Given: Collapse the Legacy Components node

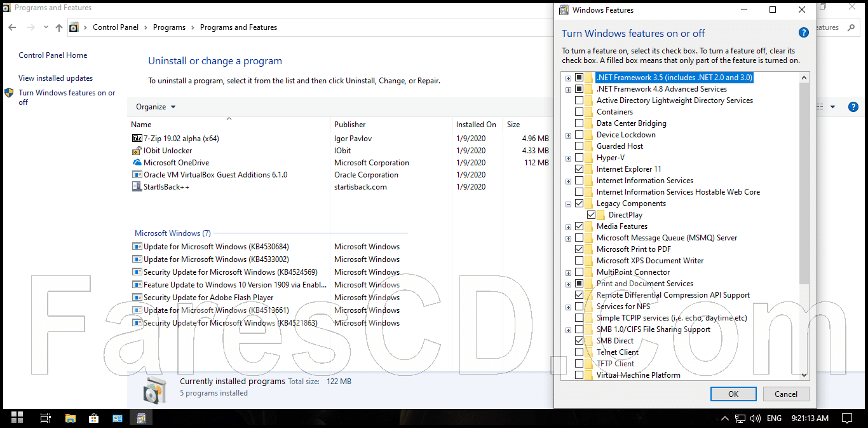Looking at the screenshot, I should 568,204.
